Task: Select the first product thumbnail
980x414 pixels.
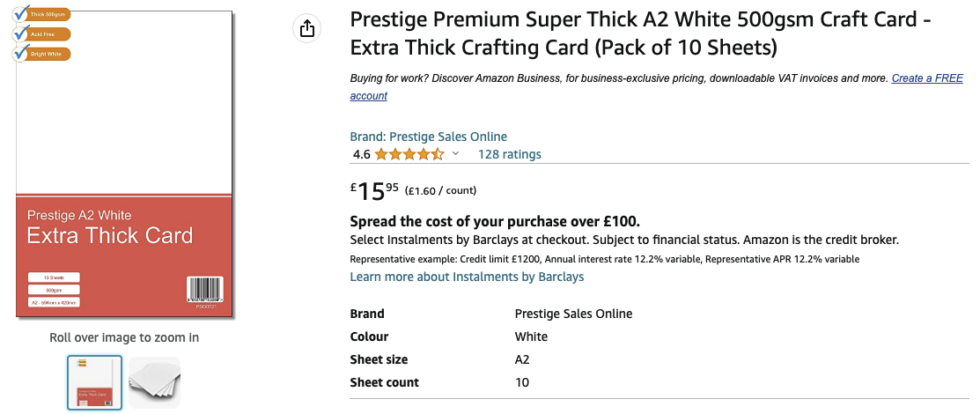Action: tap(94, 382)
